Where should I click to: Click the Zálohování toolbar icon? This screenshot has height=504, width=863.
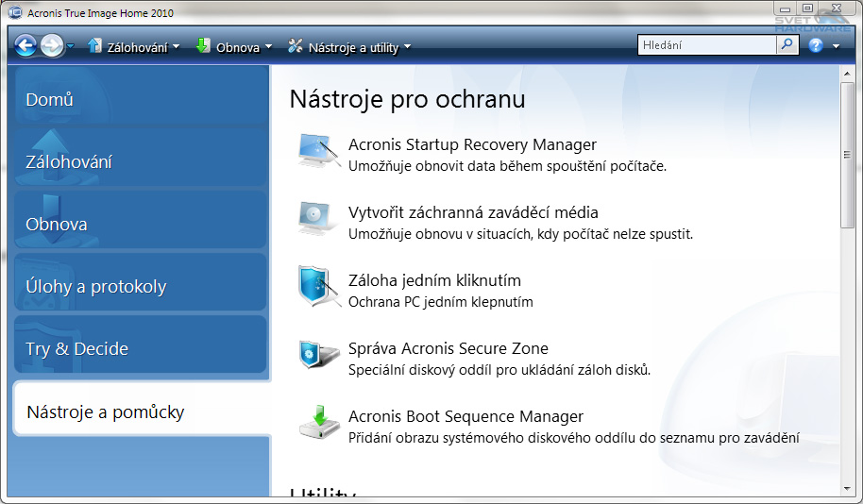pos(94,45)
